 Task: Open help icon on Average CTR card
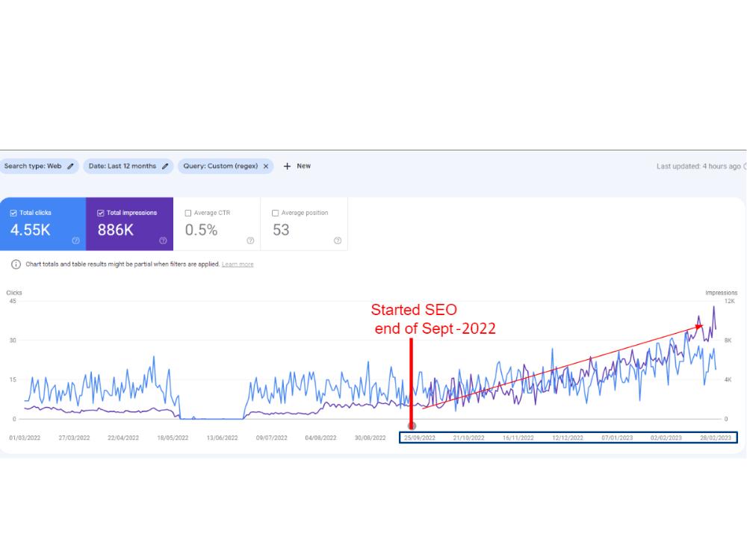250,240
